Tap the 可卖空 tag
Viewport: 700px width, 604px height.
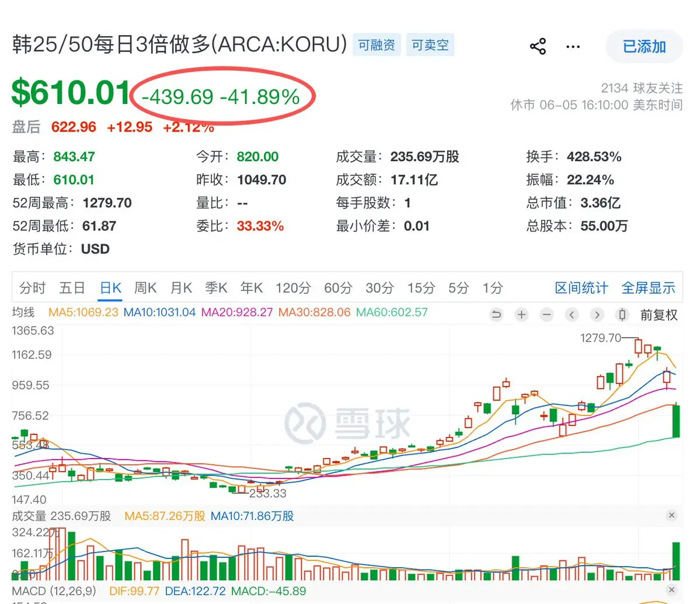point(430,44)
